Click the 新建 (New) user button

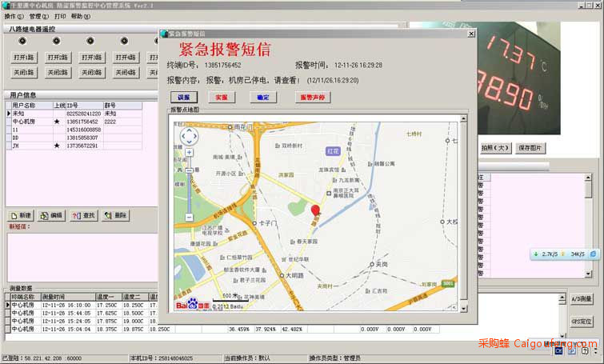coord(21,216)
